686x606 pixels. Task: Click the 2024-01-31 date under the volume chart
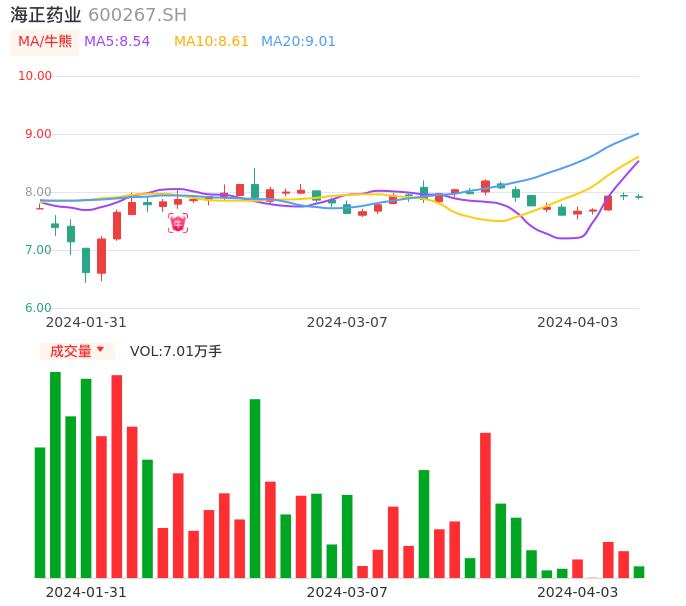(x=86, y=592)
